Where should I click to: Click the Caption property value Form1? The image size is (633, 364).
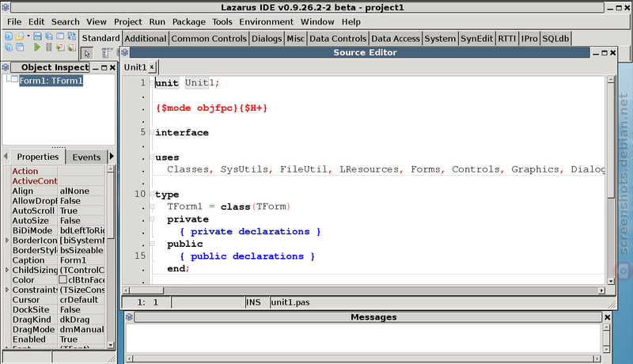(x=81, y=260)
